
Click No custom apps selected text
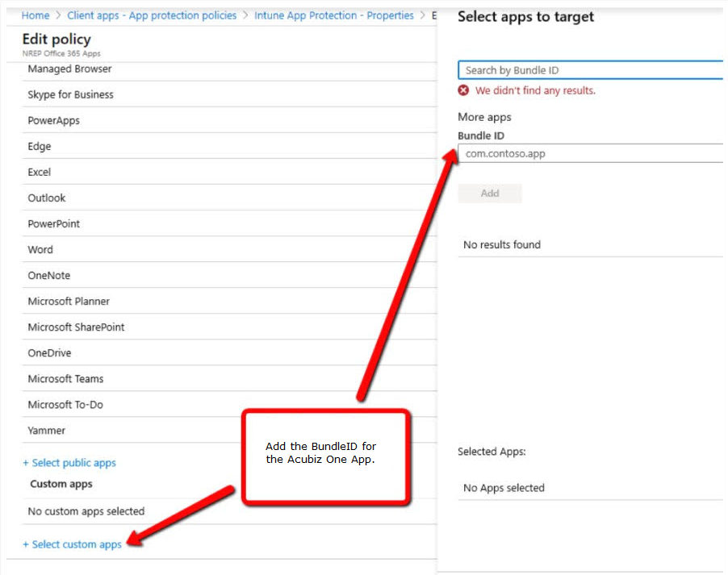[86, 511]
